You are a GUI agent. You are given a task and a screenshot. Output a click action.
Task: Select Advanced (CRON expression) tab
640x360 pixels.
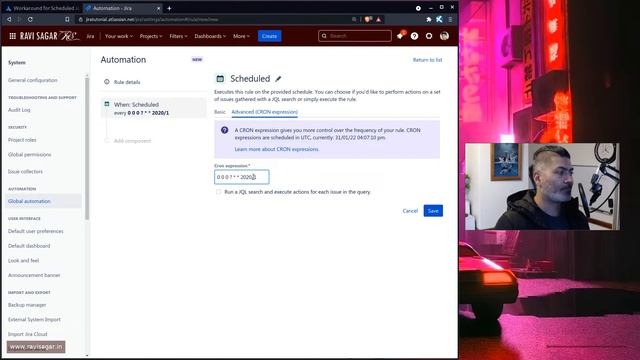click(x=264, y=112)
